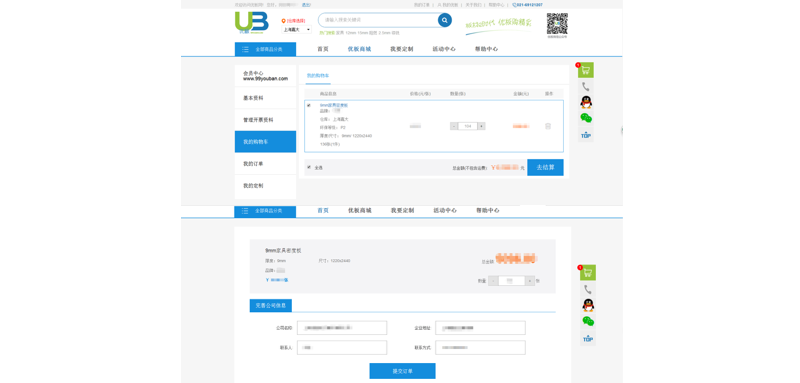Viewport: 800px width, 383px height.
Task: Open WeChat icon beside the cart table
Action: click(586, 118)
